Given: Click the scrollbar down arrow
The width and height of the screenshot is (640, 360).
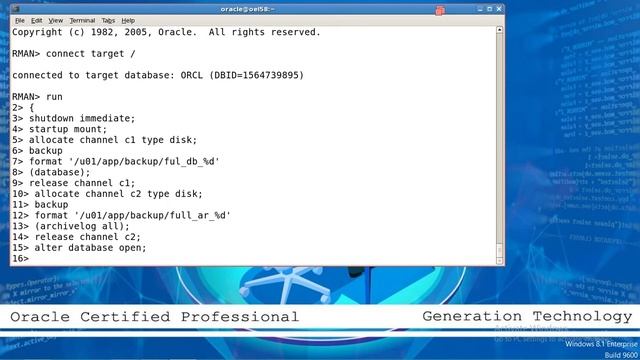Looking at the screenshot, I should point(499,261).
